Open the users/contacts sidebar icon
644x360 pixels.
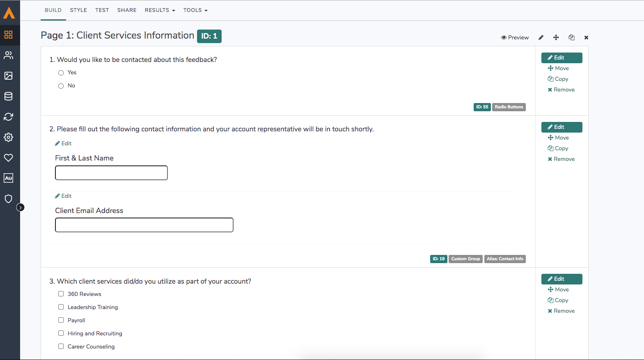(9, 55)
